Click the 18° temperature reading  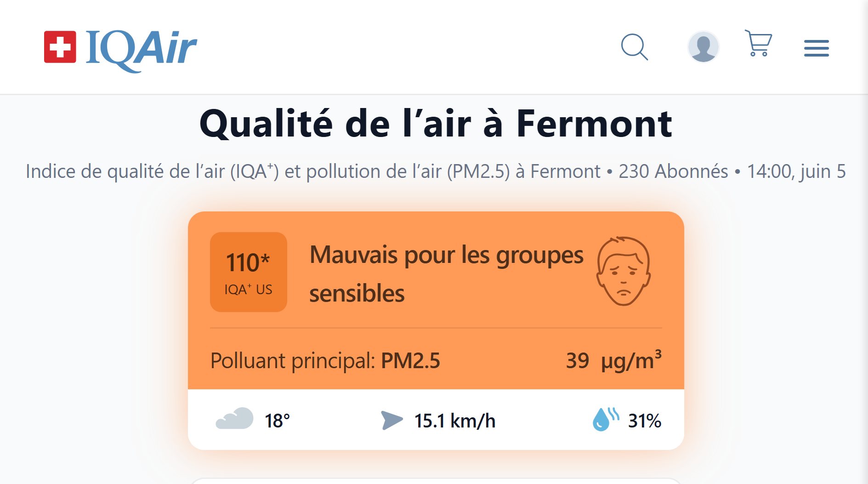[x=277, y=421]
